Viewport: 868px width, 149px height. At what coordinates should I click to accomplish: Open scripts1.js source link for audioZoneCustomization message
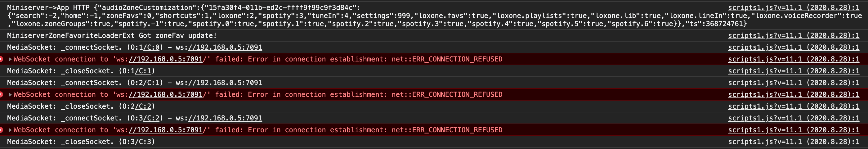click(x=794, y=8)
